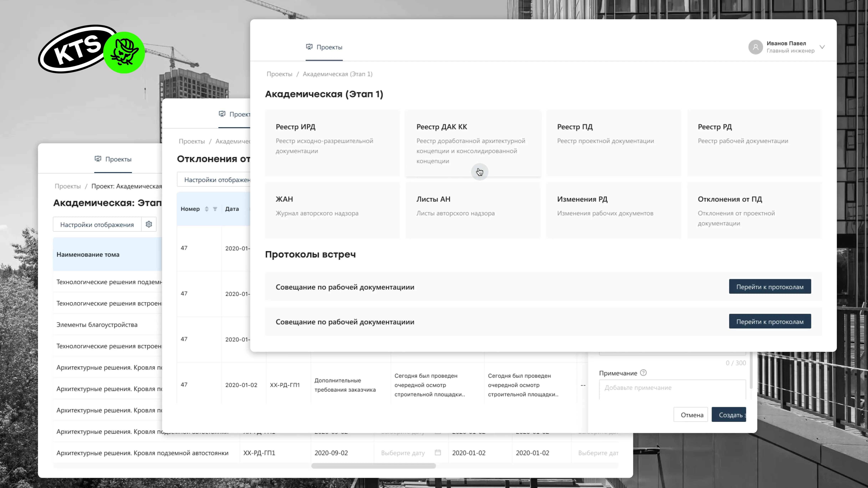Image resolution: width=868 pixels, height=488 pixels.
Task: Open calendar icon in bottom date cell
Action: coord(438,453)
